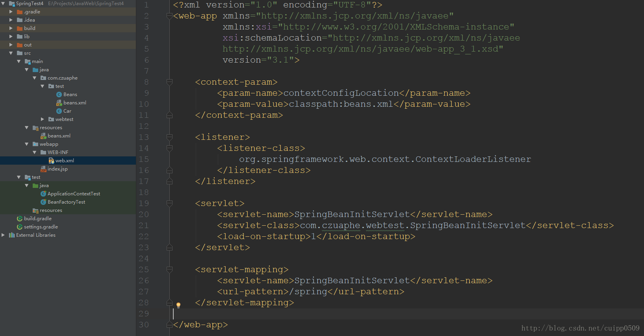Click the index.jsp file icon
644x336 pixels.
(43, 169)
